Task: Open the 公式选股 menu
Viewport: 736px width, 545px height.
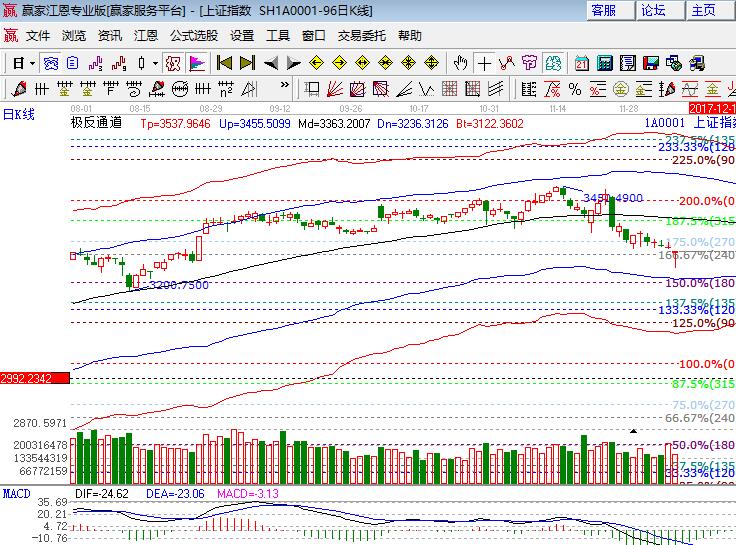Action: [x=193, y=35]
